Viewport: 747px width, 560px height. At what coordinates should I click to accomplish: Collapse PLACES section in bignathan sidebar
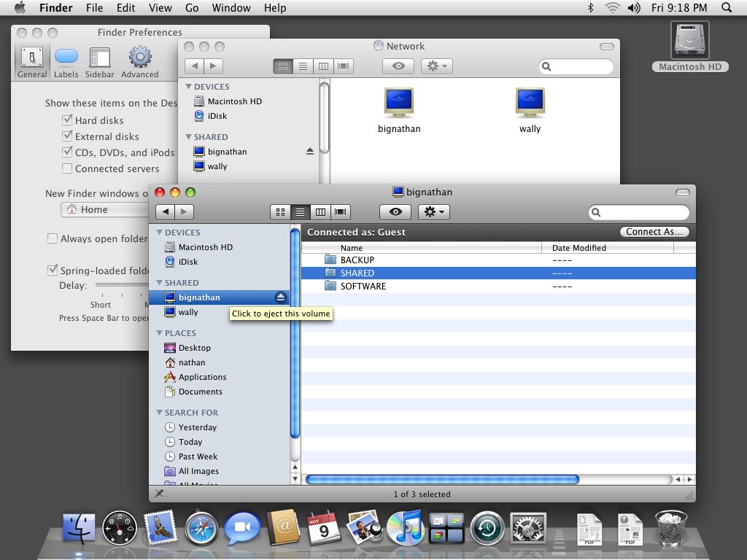[x=159, y=332]
